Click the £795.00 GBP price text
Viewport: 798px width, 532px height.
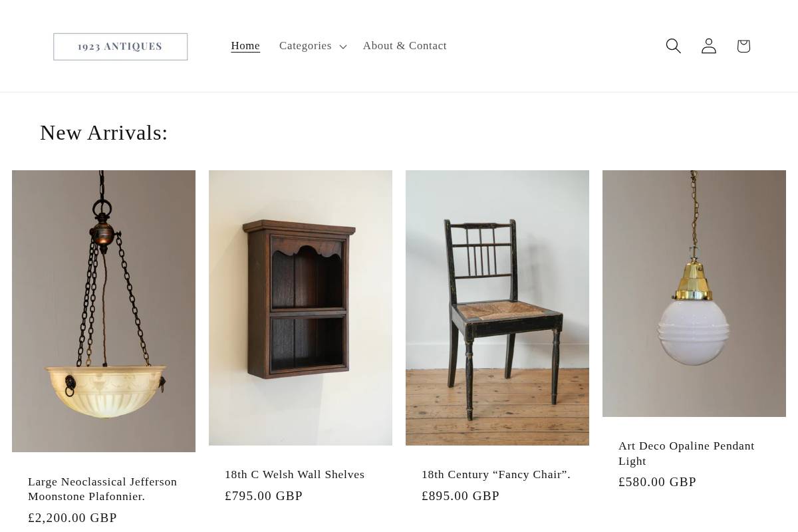click(x=263, y=495)
